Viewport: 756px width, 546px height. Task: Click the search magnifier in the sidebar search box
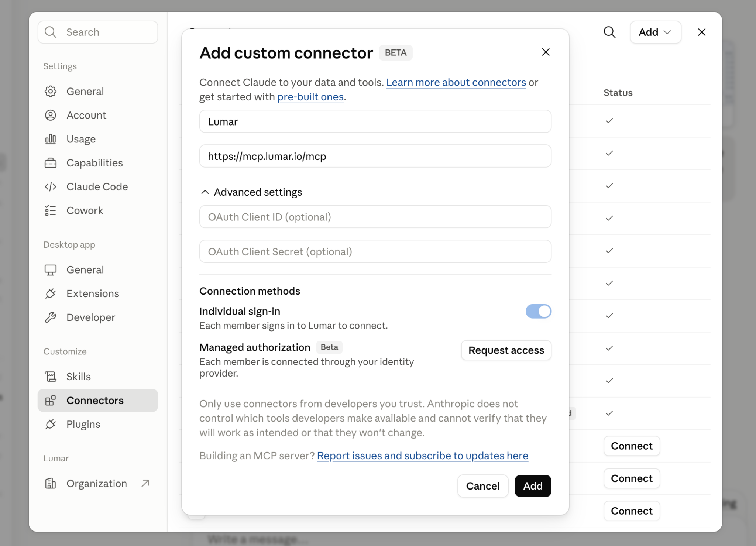[x=51, y=32]
